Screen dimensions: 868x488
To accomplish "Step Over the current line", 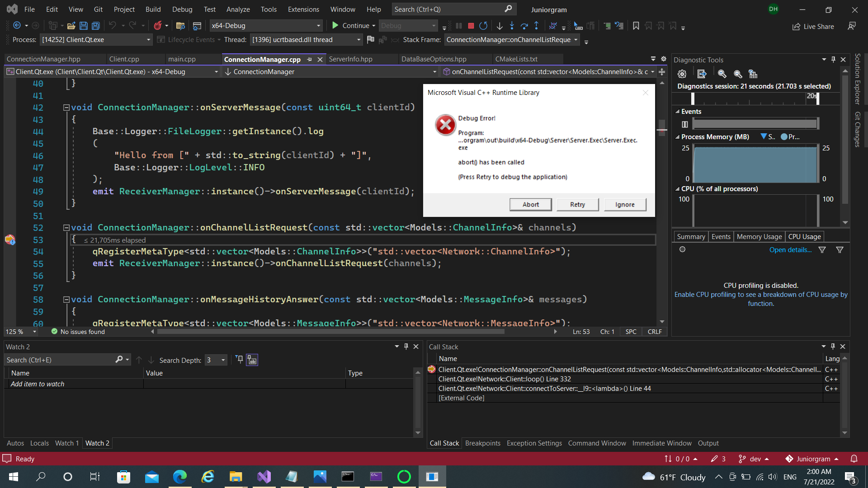I will coord(524,26).
